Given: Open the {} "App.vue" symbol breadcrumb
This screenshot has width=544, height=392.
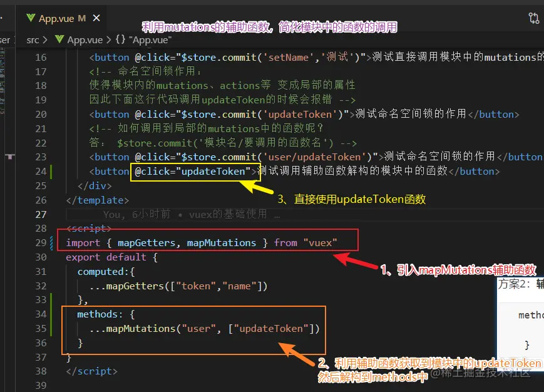Looking at the screenshot, I should tap(143, 39).
